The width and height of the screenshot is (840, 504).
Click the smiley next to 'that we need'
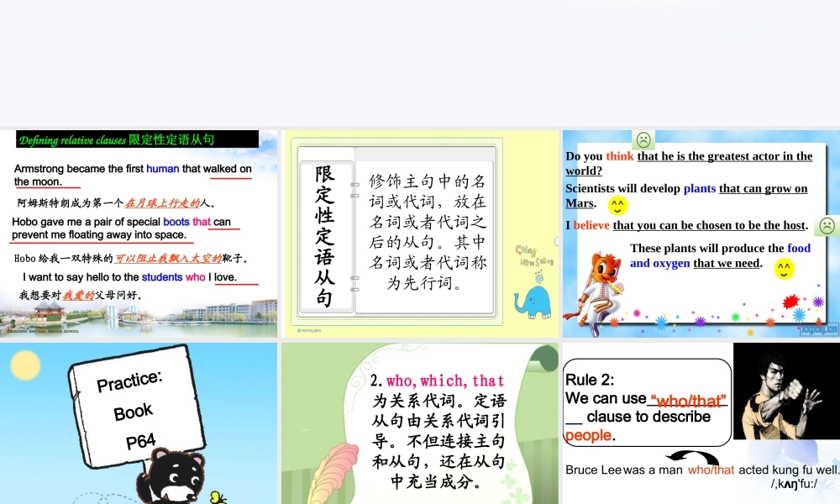783,267
